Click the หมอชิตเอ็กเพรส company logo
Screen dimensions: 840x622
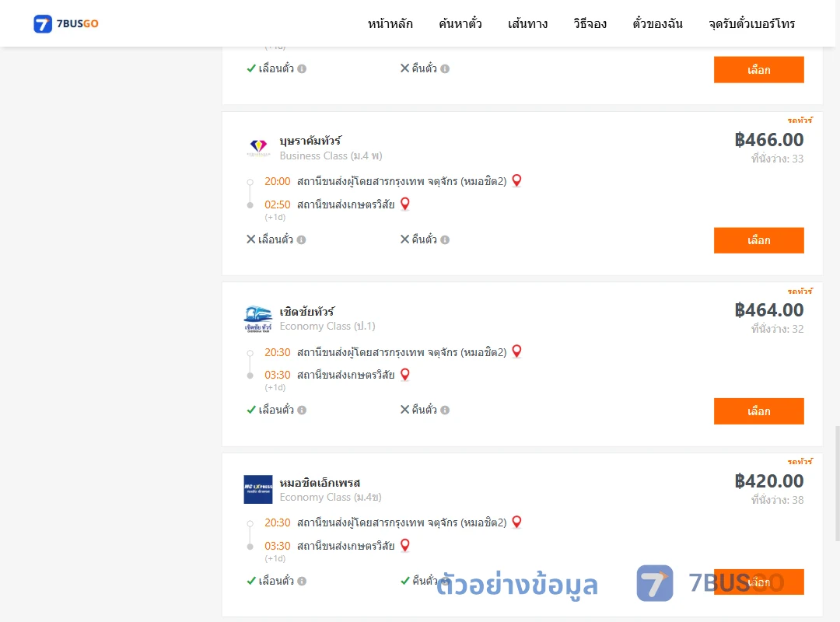tap(258, 489)
